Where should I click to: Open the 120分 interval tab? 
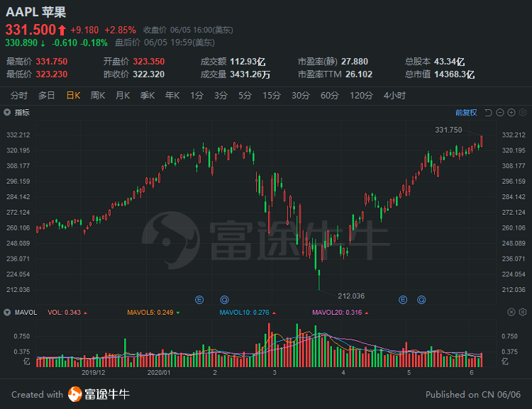click(x=361, y=96)
